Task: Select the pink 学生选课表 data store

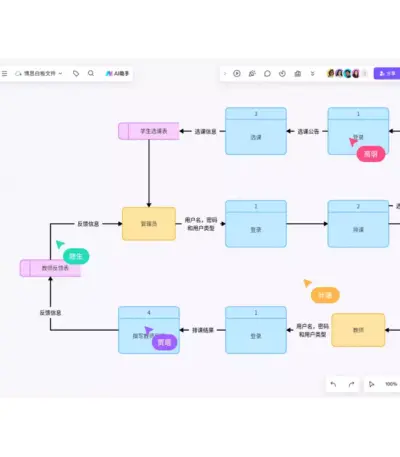Action: (149, 131)
